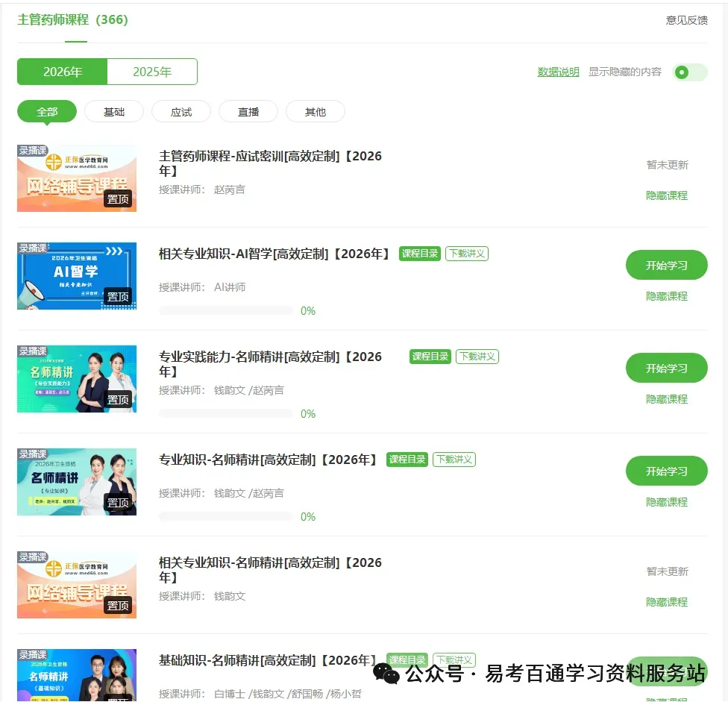The image size is (728, 702).
Task: Click 开始学习 for 专业实践能力 course
Action: (x=667, y=369)
